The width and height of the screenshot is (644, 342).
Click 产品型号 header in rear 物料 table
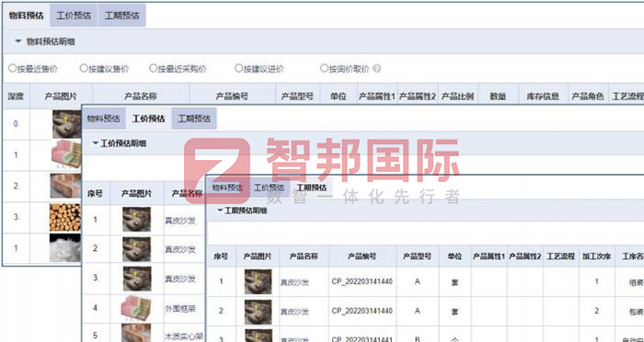(297, 97)
